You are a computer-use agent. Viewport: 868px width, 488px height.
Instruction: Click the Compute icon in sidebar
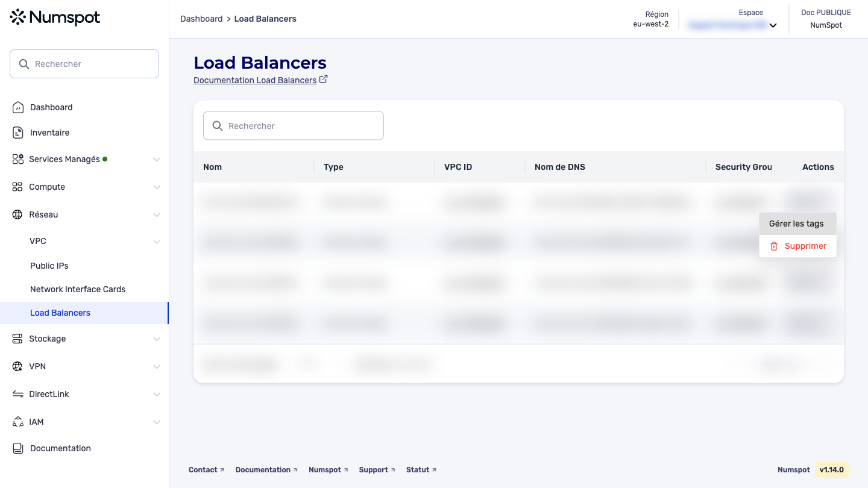(17, 187)
